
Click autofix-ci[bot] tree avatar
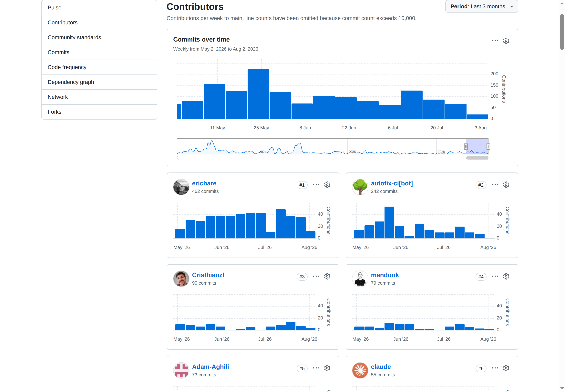tap(360, 187)
